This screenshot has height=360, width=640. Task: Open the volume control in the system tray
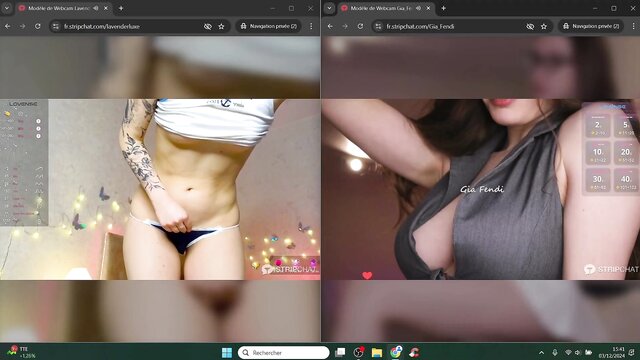click(578, 352)
